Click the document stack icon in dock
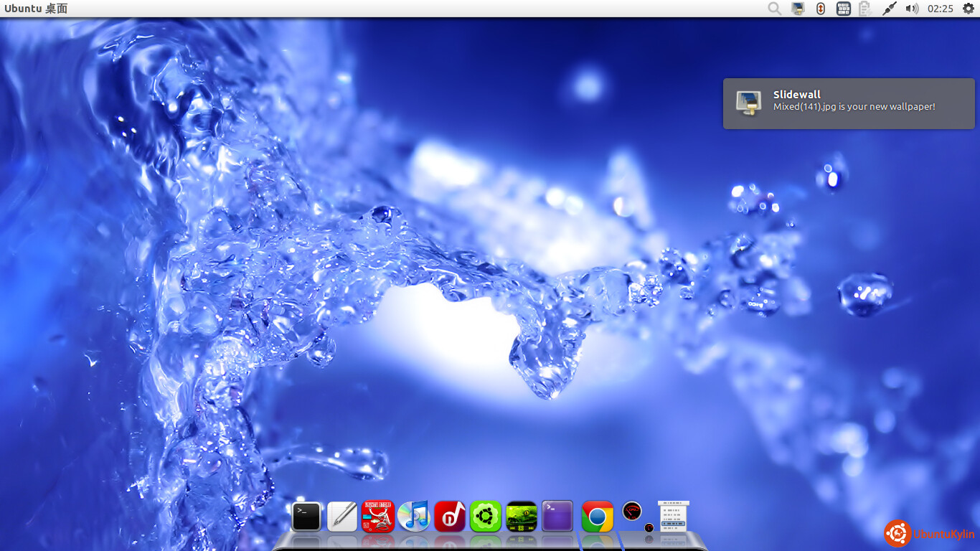Screen dimensions: 980x551 673,516
